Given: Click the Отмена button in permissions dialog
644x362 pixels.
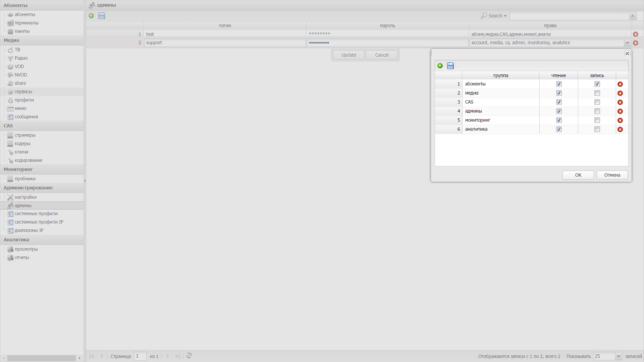Looking at the screenshot, I should coord(612,175).
